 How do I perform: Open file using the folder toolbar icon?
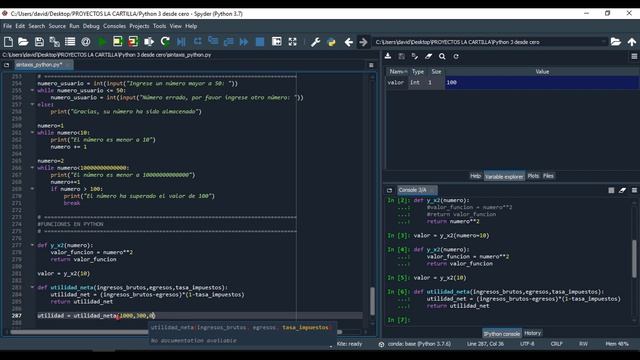(x=23, y=42)
